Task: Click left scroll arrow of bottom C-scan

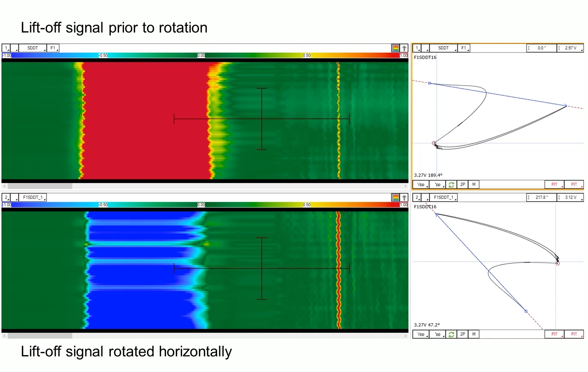Action: 5,336
